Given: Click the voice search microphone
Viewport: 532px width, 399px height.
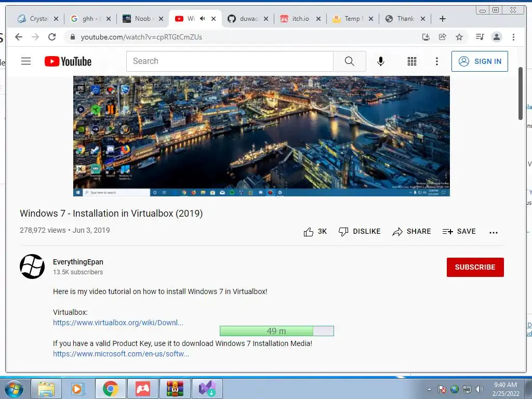Looking at the screenshot, I should [x=381, y=61].
